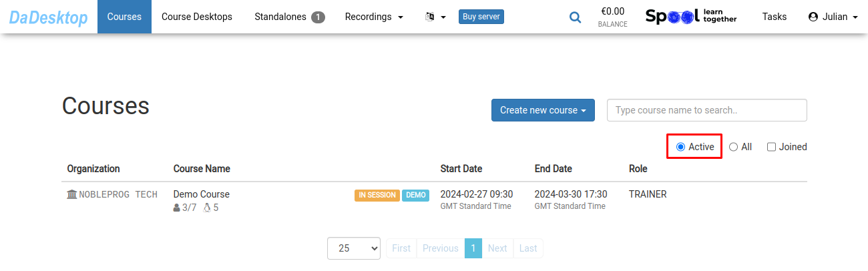Expand the Create new course dropdown
Image resolution: width=868 pixels, height=271 pixels.
click(543, 110)
